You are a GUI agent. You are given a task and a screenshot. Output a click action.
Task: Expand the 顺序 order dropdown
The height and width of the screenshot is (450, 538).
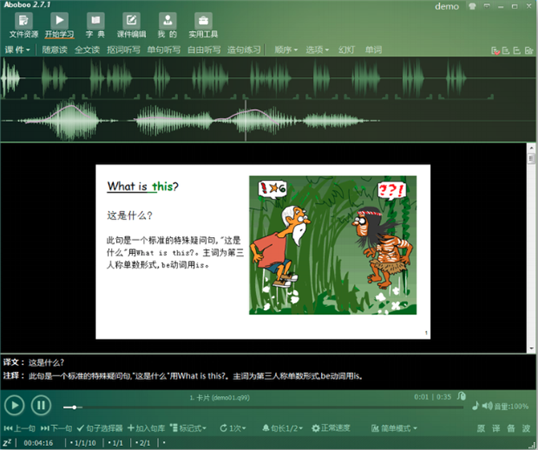(x=286, y=50)
